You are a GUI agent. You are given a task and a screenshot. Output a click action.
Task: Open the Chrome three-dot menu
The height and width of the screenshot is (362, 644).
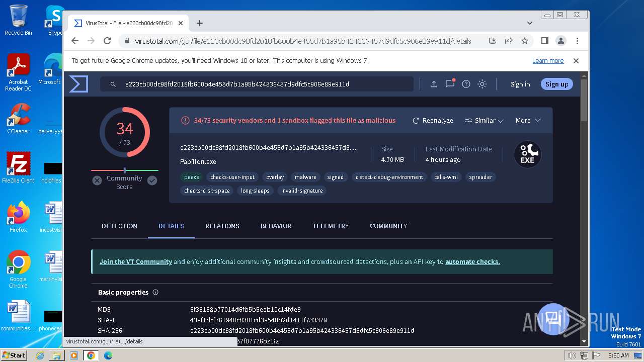coord(577,41)
